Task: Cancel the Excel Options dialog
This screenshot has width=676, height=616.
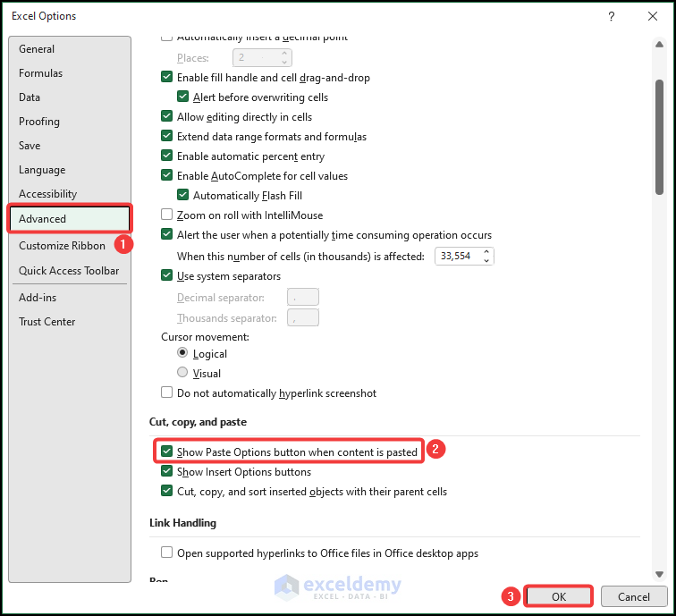Action: click(634, 596)
